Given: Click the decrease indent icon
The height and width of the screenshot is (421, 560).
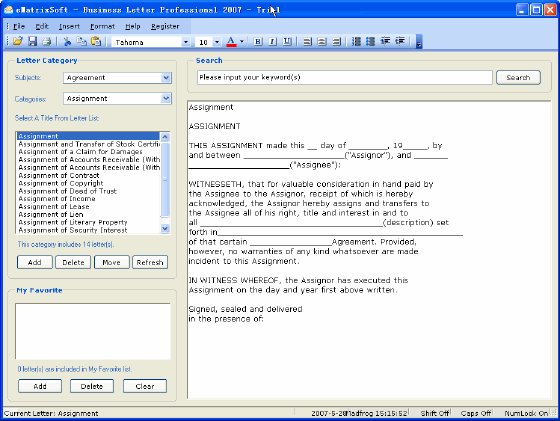Looking at the screenshot, I should tap(385, 41).
